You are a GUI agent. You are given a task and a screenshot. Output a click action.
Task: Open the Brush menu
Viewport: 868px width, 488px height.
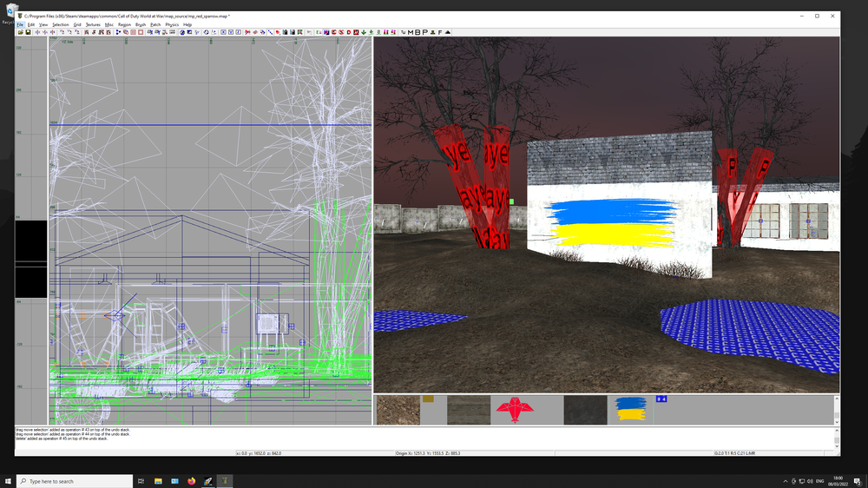point(141,24)
